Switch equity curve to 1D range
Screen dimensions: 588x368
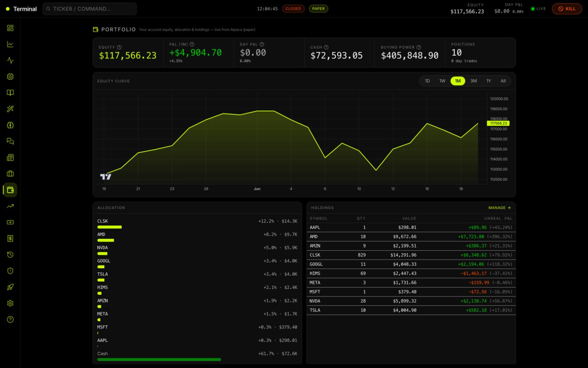coord(427,81)
